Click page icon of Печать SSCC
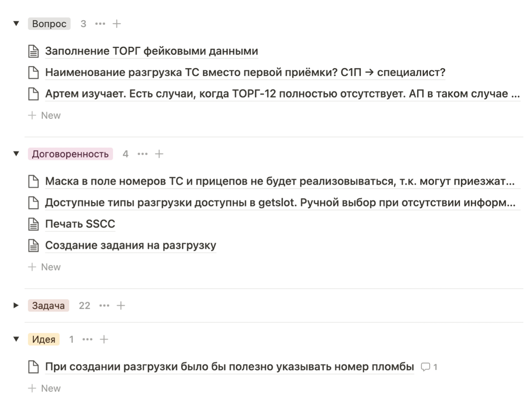This screenshot has height=405, width=532. tap(33, 224)
